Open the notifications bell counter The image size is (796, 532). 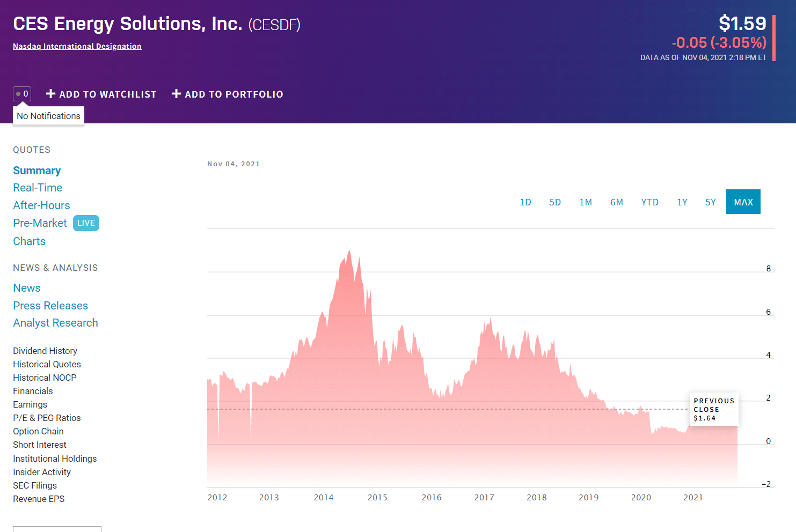22,94
